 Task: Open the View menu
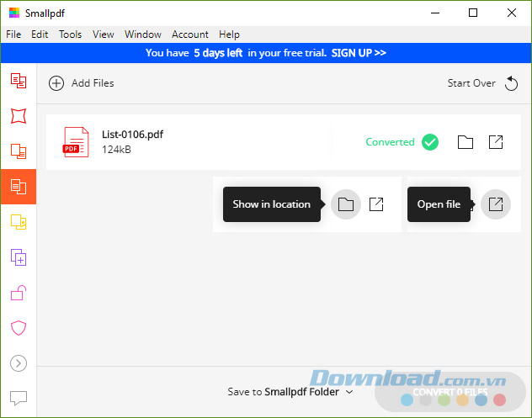tap(104, 34)
